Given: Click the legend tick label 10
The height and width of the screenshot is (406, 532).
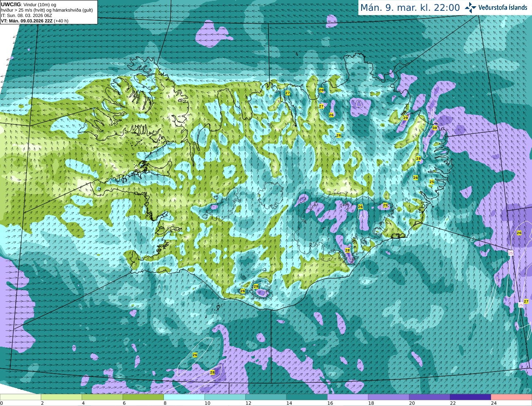Looking at the screenshot, I should click(x=207, y=403).
